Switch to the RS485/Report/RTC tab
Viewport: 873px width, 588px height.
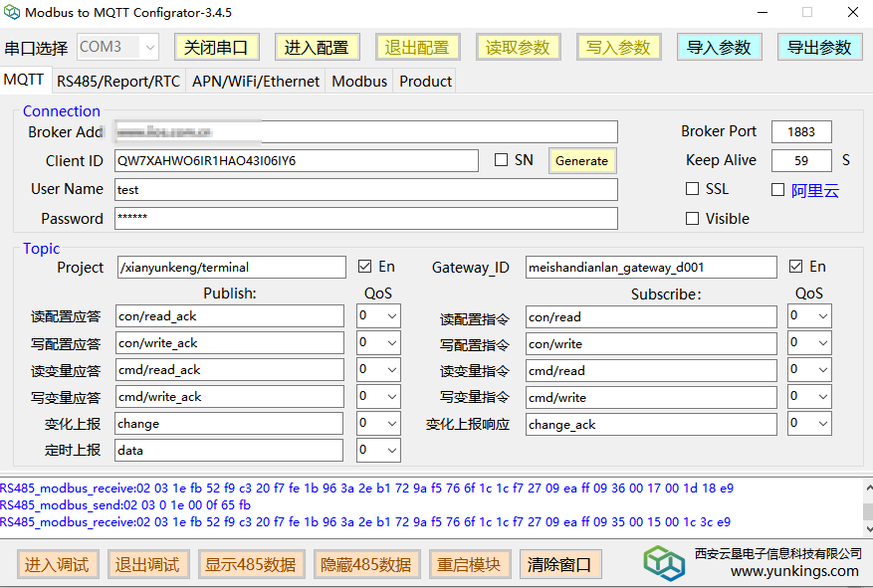[x=118, y=82]
